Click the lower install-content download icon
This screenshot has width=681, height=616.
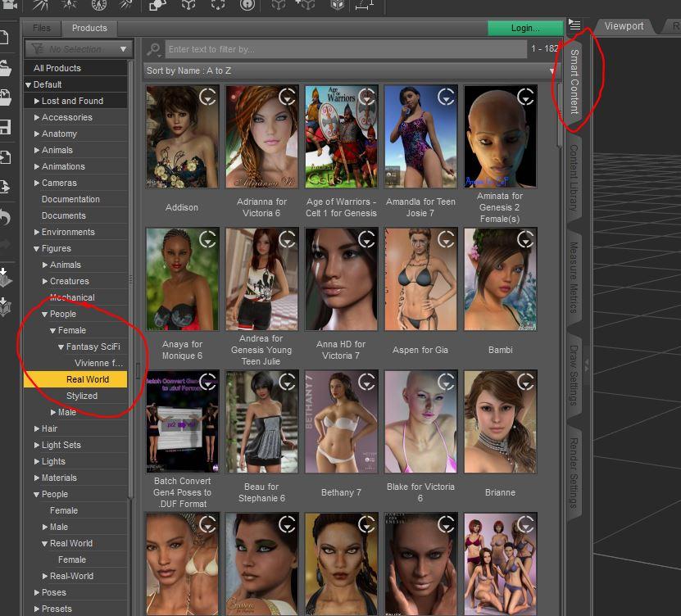[x=5, y=306]
